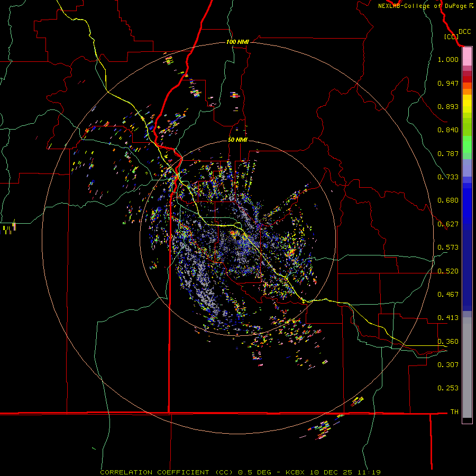
Task: Click the KCBX station identifier
Action: click(x=296, y=472)
